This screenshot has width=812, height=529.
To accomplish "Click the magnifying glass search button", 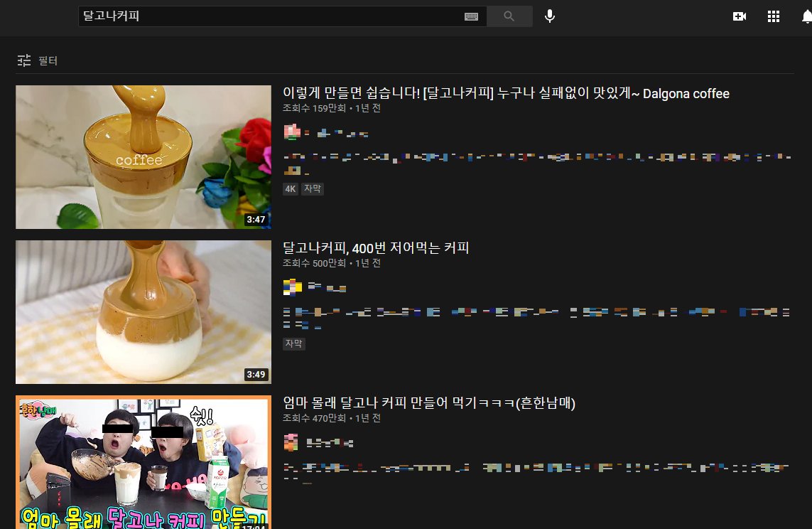I will 509,16.
